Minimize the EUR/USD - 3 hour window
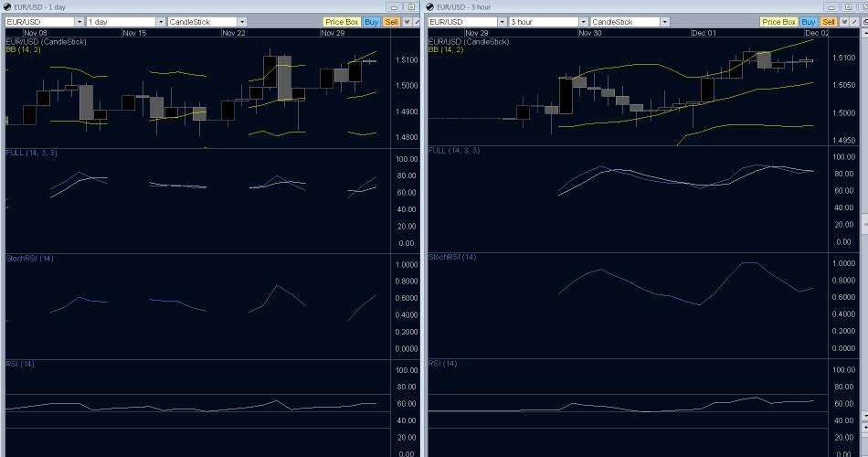 click(x=831, y=7)
